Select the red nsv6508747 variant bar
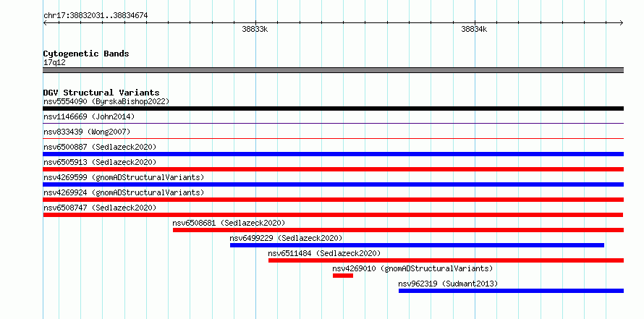Viewport: 644px width, 319px height. point(333,215)
